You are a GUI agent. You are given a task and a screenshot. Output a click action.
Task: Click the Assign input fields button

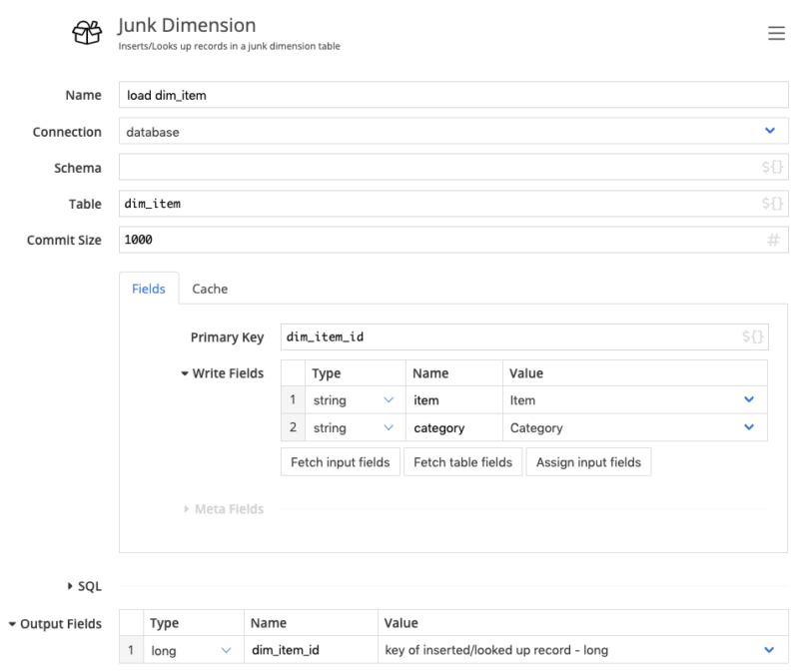(588, 461)
